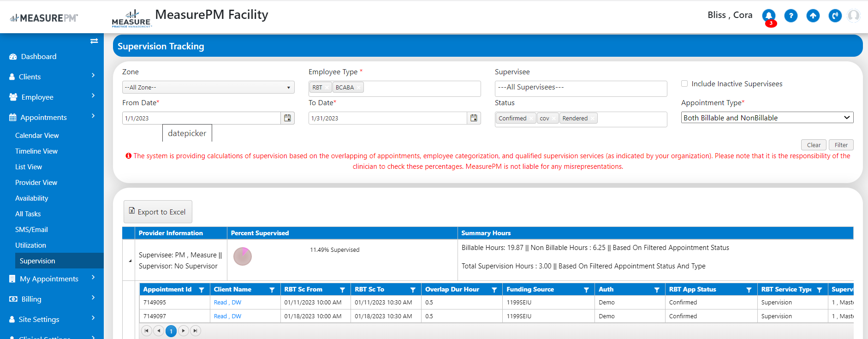Open the Appointment Type dropdown
Screen dimensions: 868x339
767,118
